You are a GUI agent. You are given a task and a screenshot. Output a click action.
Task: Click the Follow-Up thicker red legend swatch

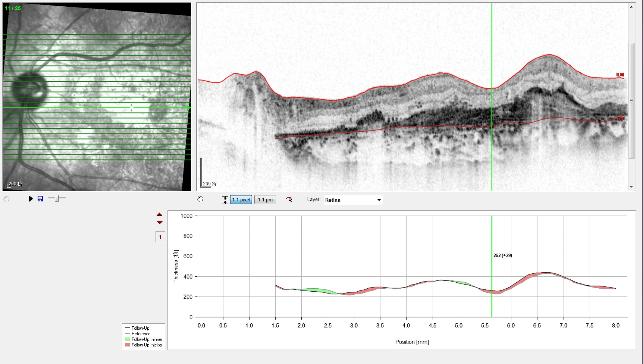pos(128,345)
